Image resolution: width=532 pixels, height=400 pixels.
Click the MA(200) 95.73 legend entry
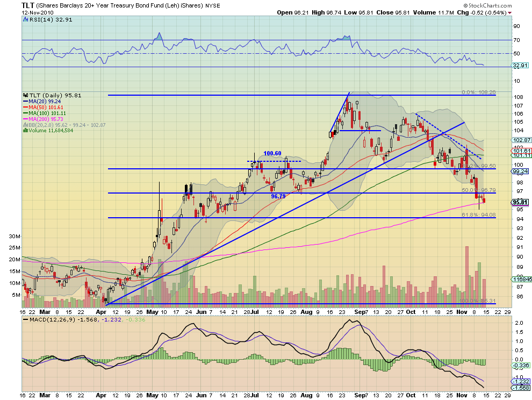(43, 119)
